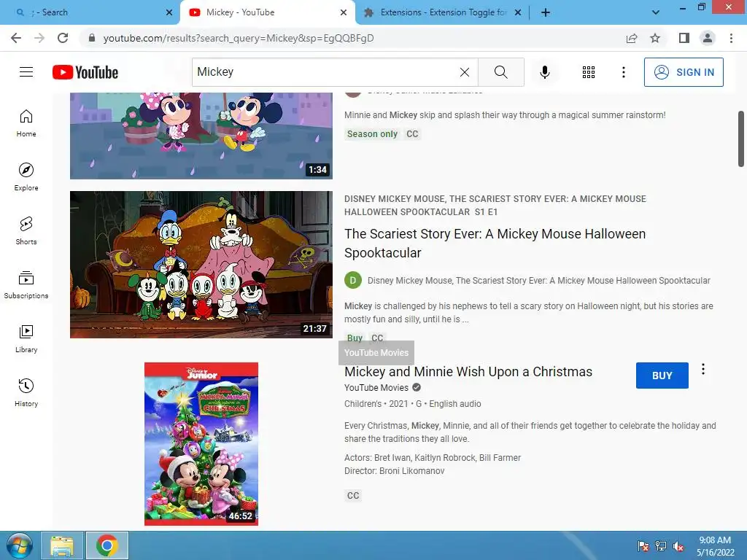Click the Buy badge under Halloween video
The width and height of the screenshot is (747, 560).
[x=355, y=338]
